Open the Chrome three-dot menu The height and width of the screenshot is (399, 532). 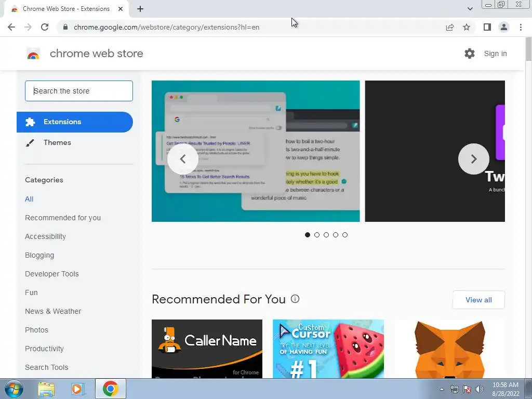pyautogui.click(x=521, y=27)
